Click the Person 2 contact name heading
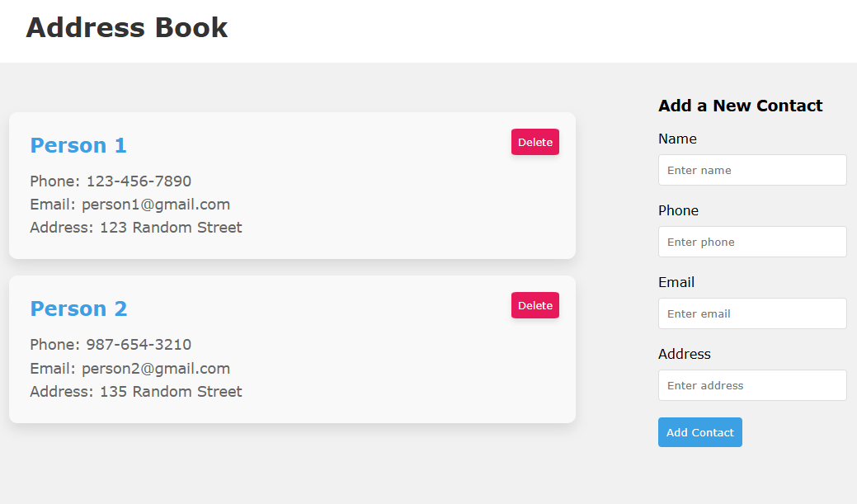 coord(78,309)
